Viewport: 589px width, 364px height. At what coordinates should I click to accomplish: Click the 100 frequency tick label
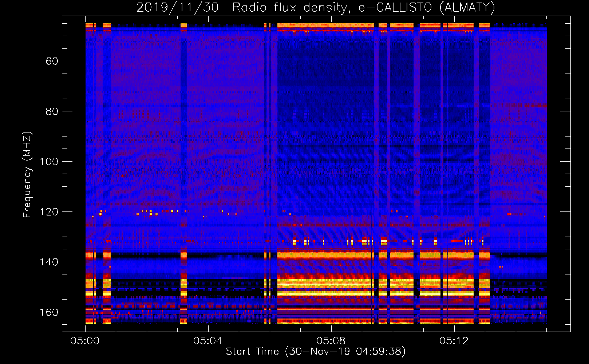[49, 162]
